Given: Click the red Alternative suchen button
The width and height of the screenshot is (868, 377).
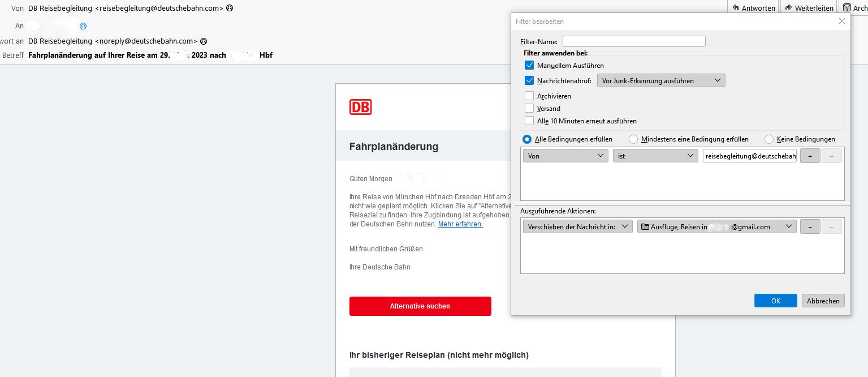Looking at the screenshot, I should pyautogui.click(x=420, y=306).
